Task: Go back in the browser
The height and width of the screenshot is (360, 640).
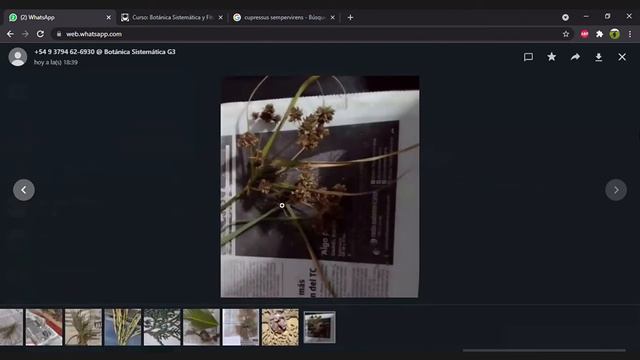Action: (x=10, y=34)
